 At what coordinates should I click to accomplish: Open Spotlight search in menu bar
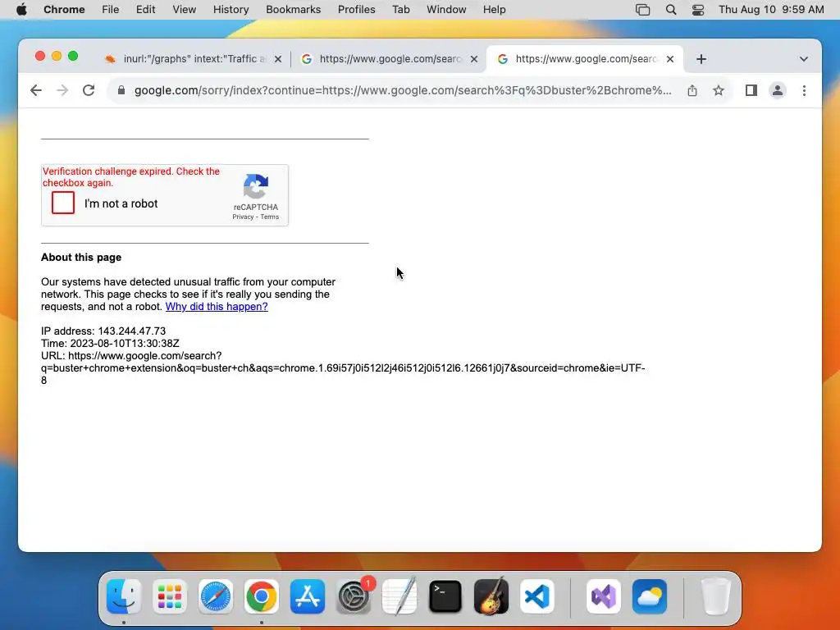[x=671, y=10]
